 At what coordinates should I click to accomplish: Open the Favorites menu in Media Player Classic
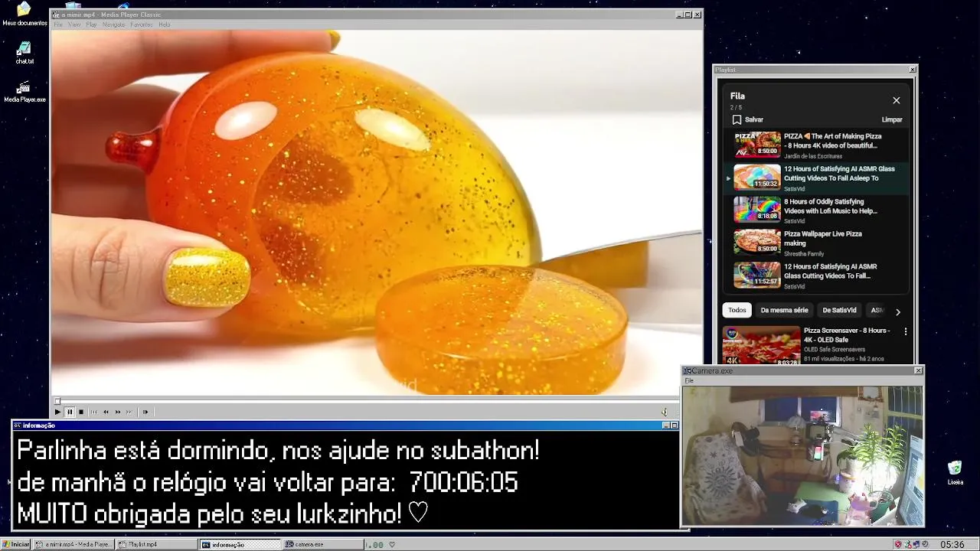[142, 24]
